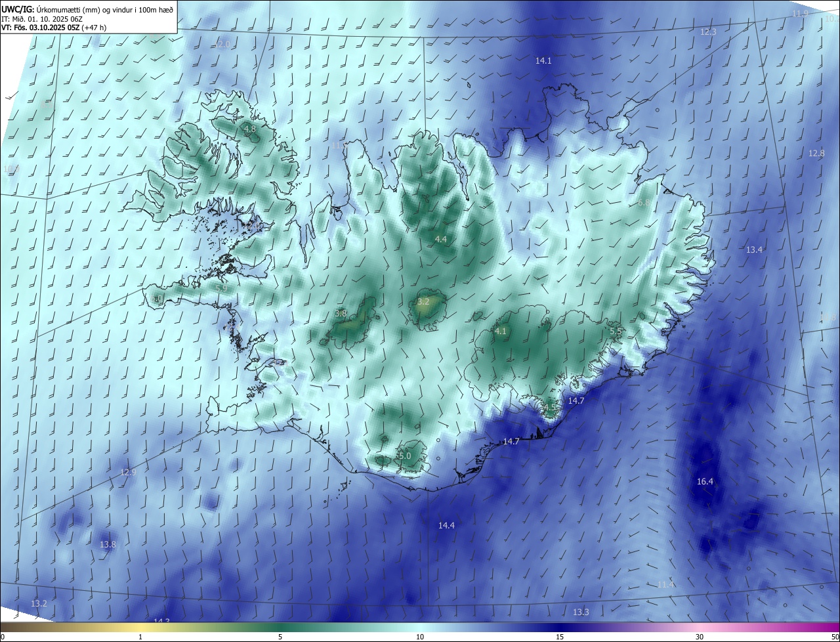Image resolution: width=840 pixels, height=642 pixels.
Task: Click the 13.4 value label off the east coast
Action: [754, 249]
